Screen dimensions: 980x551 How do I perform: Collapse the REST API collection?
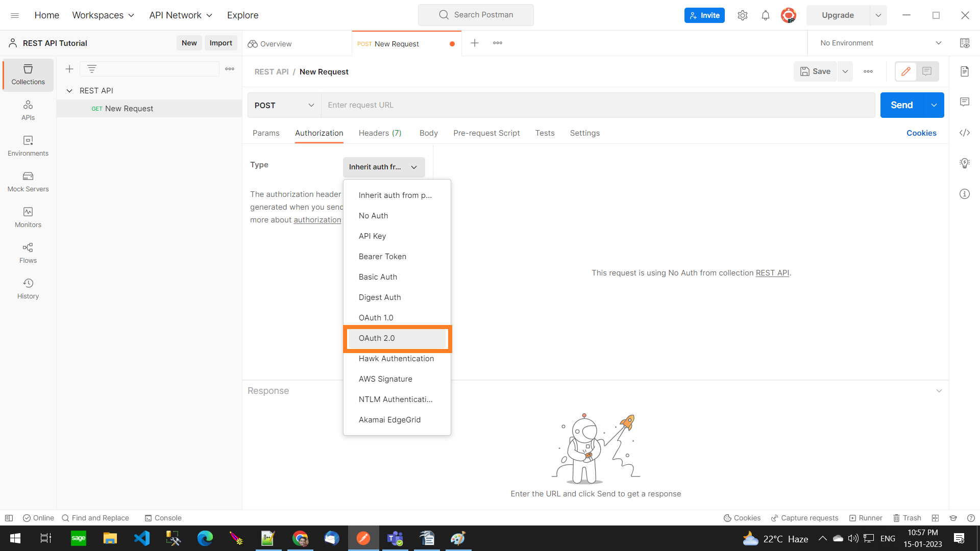pyautogui.click(x=69, y=90)
